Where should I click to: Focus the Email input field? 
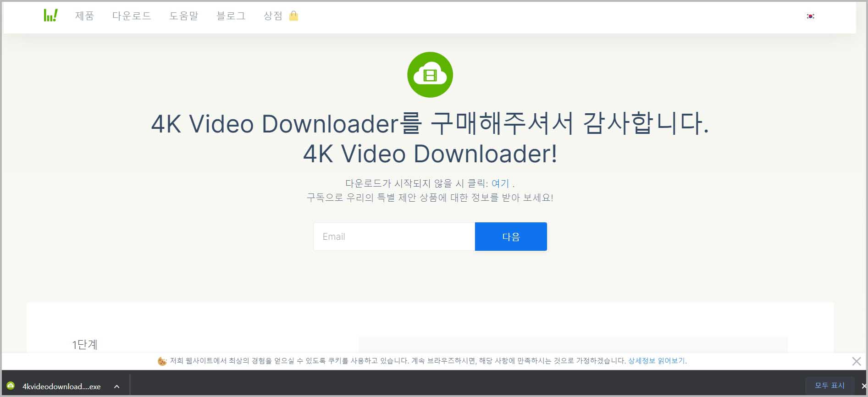(x=394, y=237)
